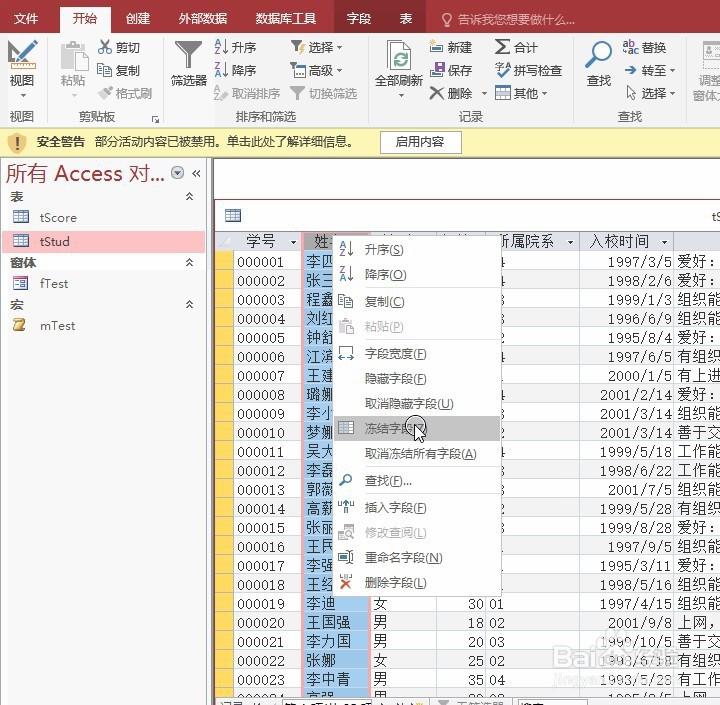Click the 拼写检查 (Spelling) icon

pos(502,70)
